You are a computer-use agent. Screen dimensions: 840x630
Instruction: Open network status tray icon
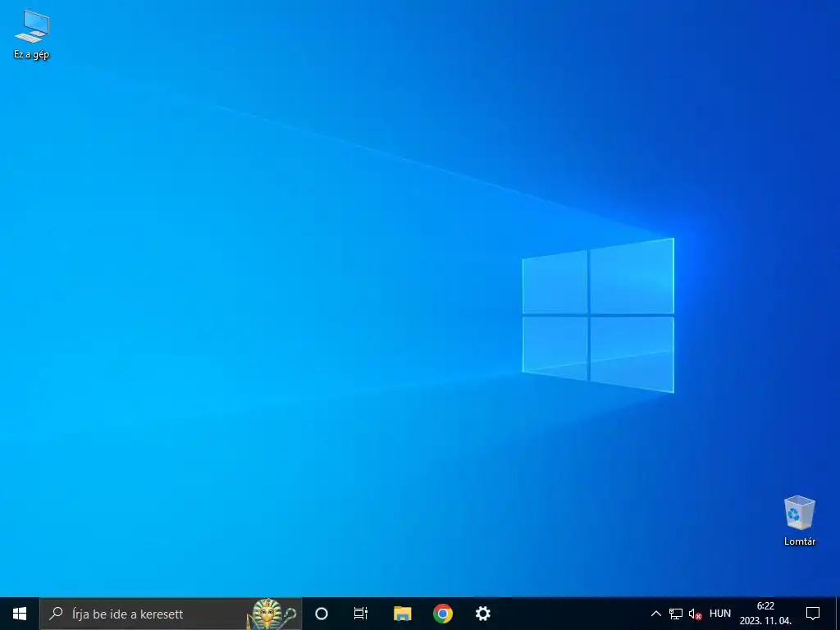676,614
